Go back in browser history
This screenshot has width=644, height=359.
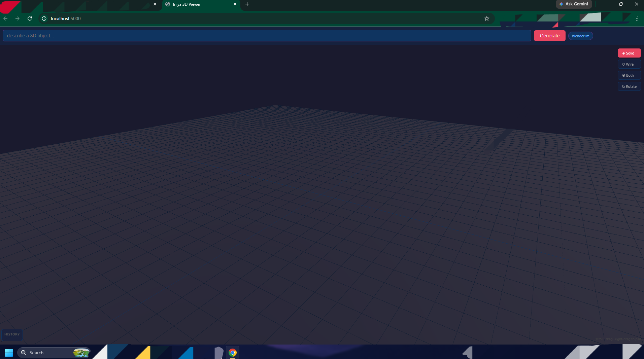tap(5, 19)
